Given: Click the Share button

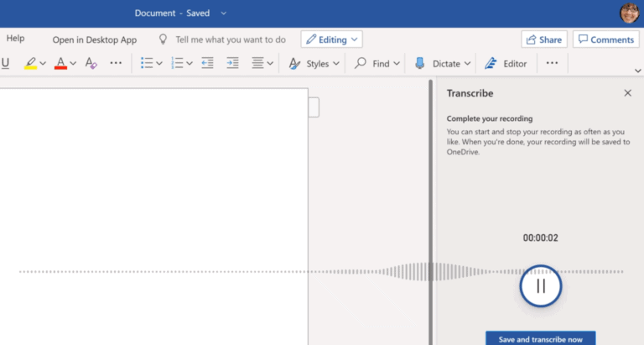Looking at the screenshot, I should pos(544,39).
